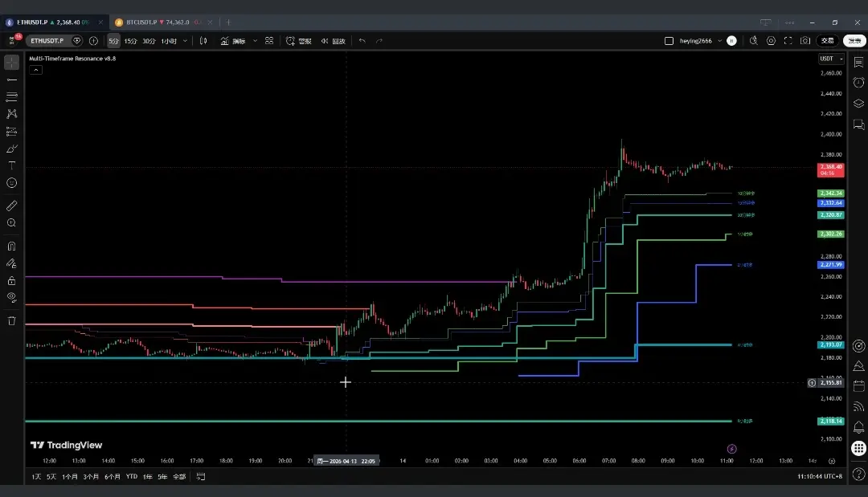Start bar replay mode
868x497 pixels.
334,41
